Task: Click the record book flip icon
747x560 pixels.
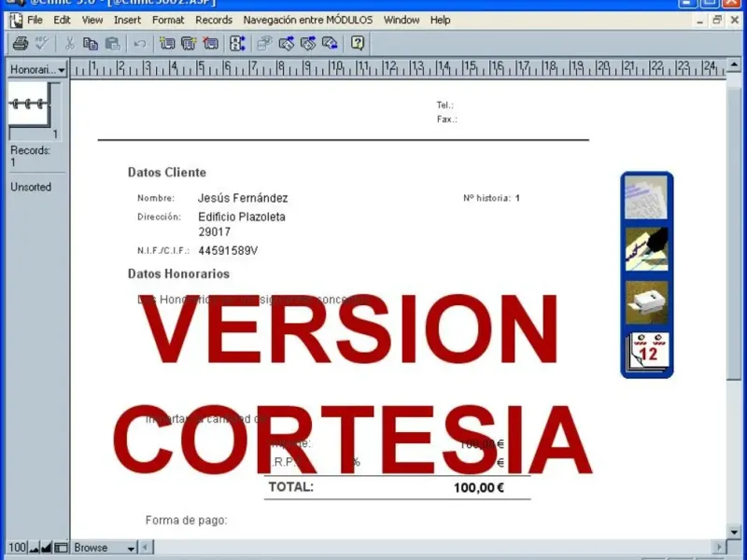Action: point(30,104)
